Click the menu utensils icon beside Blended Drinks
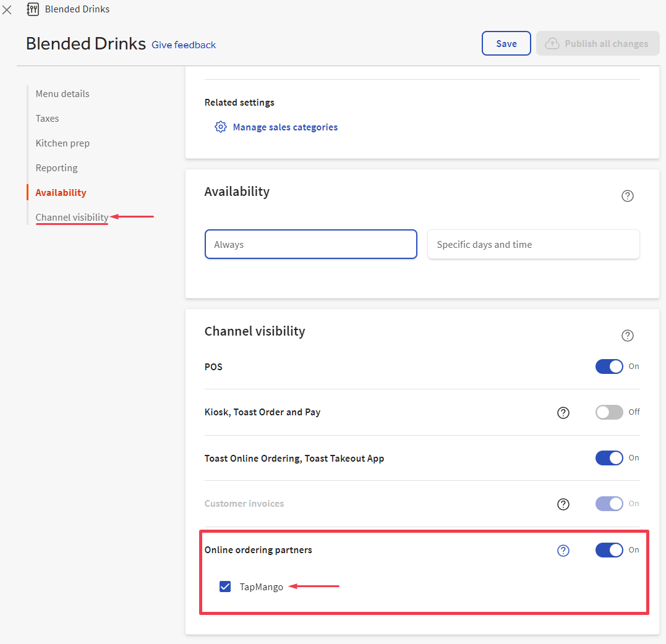Screen dimensions: 666x644 point(33,9)
